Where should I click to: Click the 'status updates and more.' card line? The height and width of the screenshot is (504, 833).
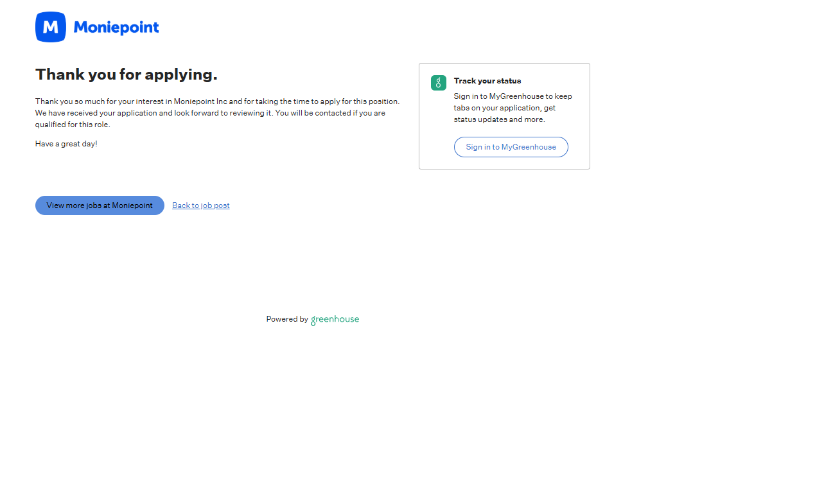click(x=499, y=119)
